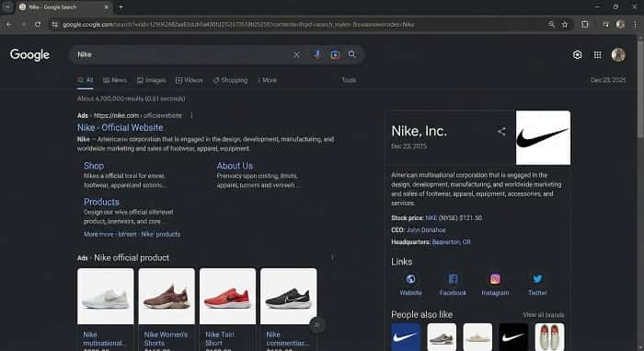This screenshot has height=351, width=644.
Task: Open browser extensions menu
Action: 584,25
